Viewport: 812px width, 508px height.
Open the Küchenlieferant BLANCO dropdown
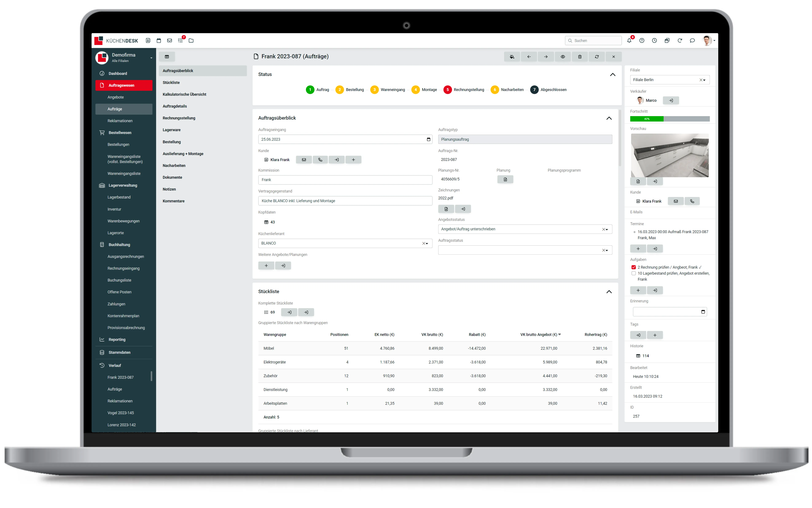[345, 243]
